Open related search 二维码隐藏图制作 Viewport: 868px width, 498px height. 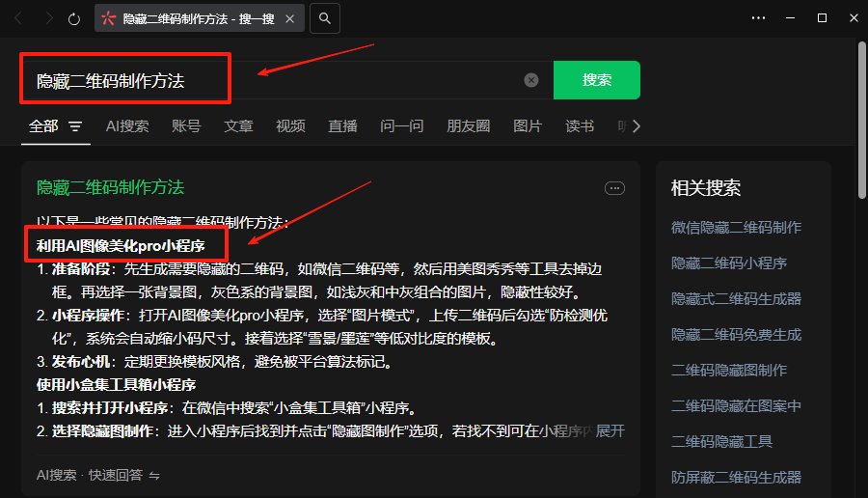(729, 370)
